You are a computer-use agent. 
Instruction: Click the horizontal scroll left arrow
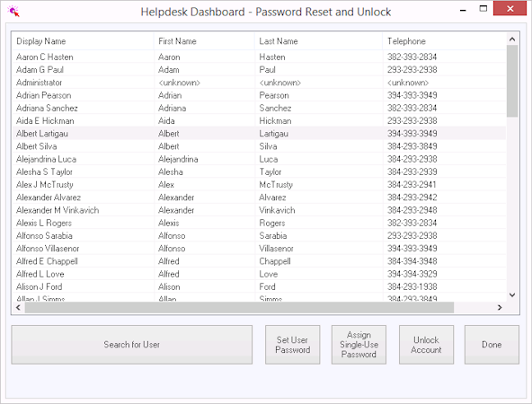pyautogui.click(x=19, y=307)
